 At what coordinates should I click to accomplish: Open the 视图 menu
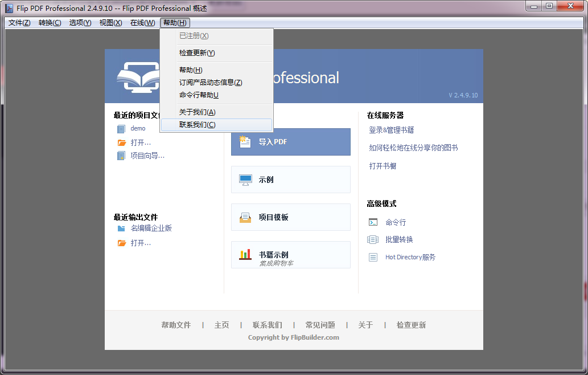[110, 22]
